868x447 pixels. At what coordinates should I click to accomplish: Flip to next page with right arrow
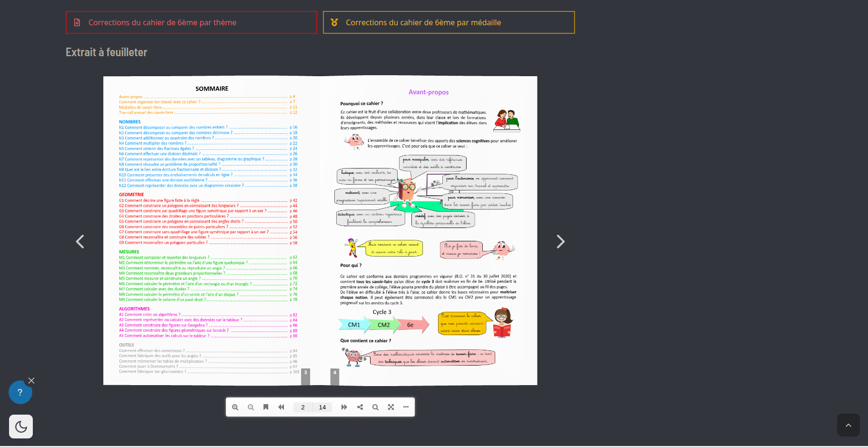[x=561, y=242]
